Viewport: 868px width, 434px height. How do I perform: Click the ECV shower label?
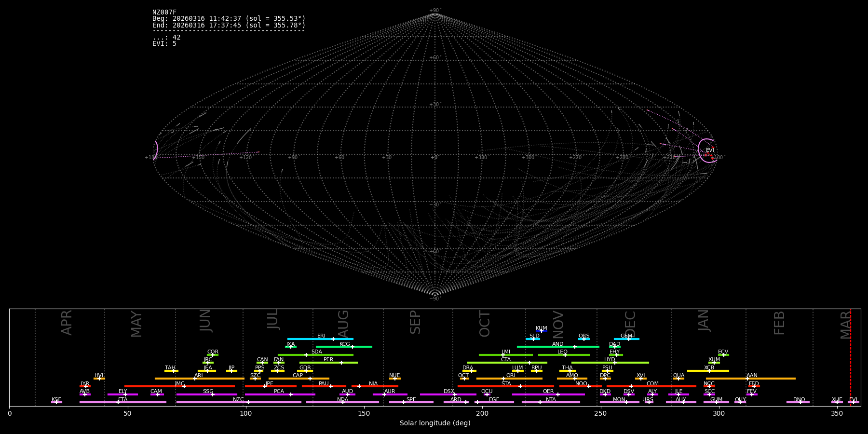point(723,352)
